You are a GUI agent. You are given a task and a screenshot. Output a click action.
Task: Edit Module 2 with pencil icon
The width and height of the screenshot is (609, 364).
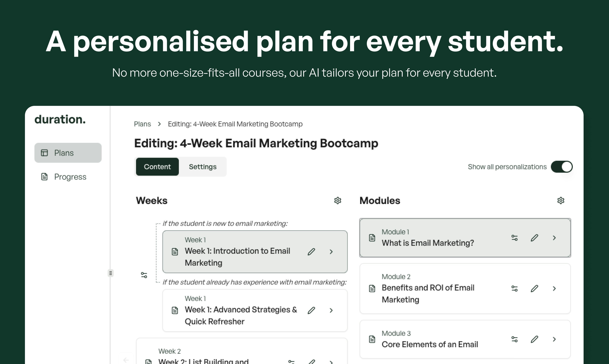coord(534,288)
